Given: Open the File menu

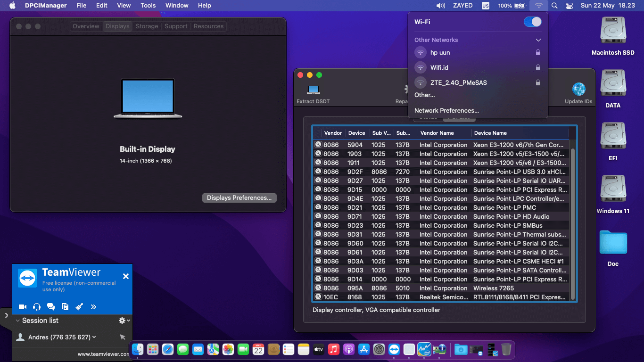Looking at the screenshot, I should coord(82,6).
